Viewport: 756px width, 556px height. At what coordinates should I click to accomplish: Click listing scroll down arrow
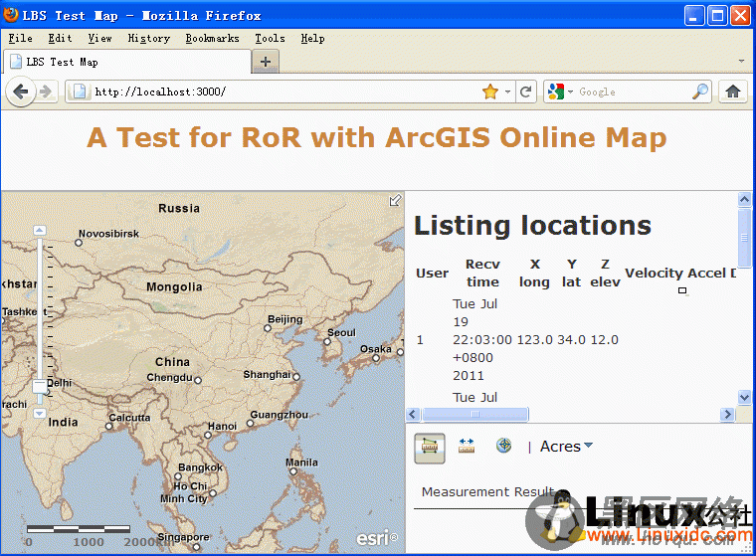[x=744, y=397]
